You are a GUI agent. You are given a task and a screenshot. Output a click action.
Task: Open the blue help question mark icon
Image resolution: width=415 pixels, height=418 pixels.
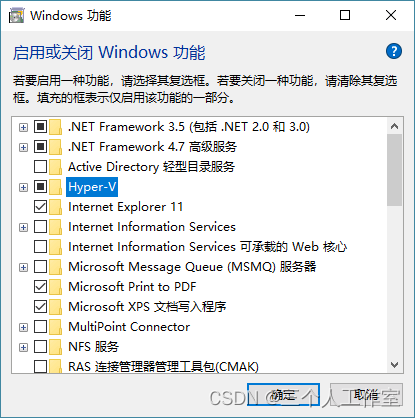[x=394, y=51]
